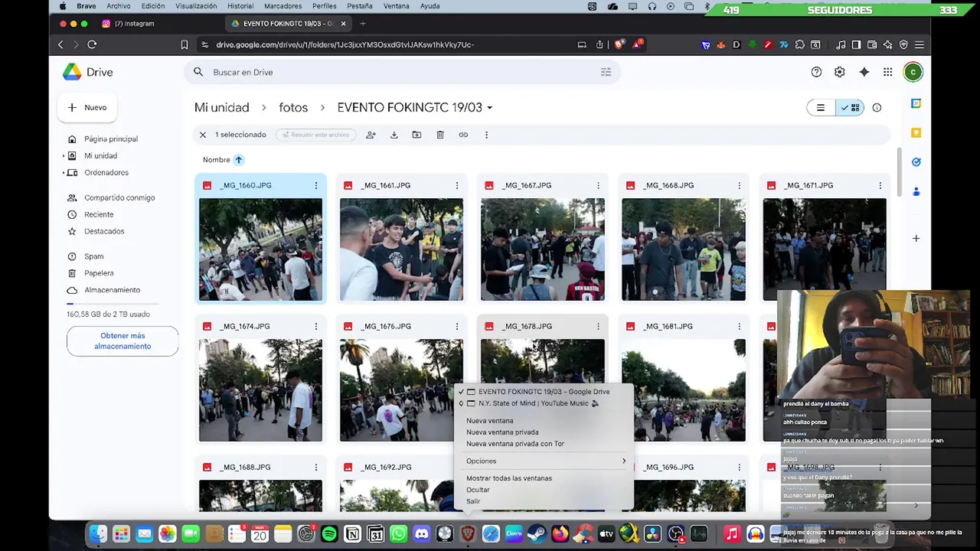Open sort options via Nombre
Image resolution: width=980 pixels, height=551 pixels.
click(x=216, y=160)
